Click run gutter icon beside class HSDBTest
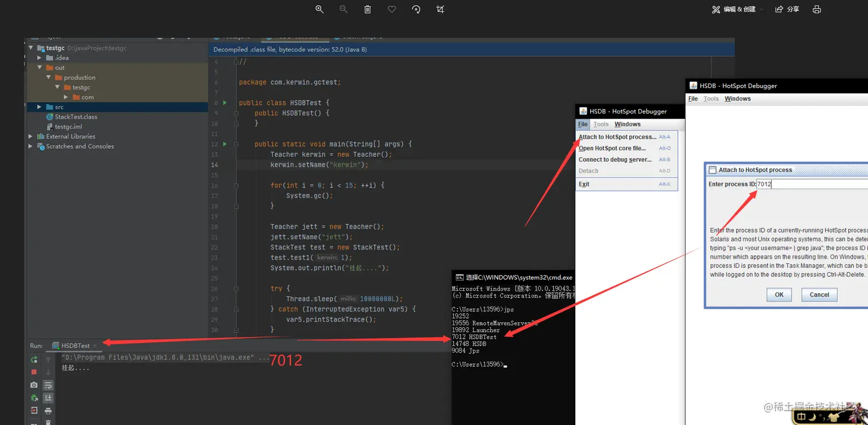868x425 pixels. click(225, 103)
